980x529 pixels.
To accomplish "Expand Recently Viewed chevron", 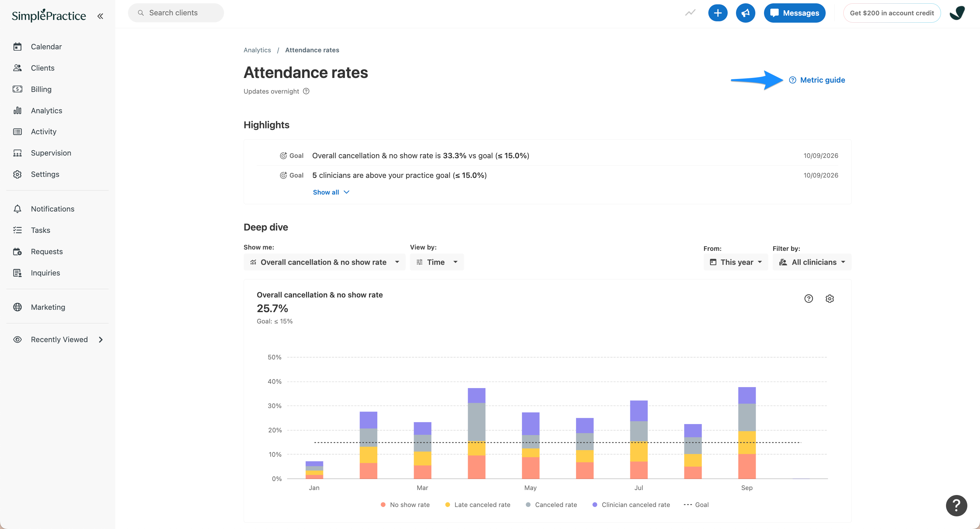I will point(101,339).
